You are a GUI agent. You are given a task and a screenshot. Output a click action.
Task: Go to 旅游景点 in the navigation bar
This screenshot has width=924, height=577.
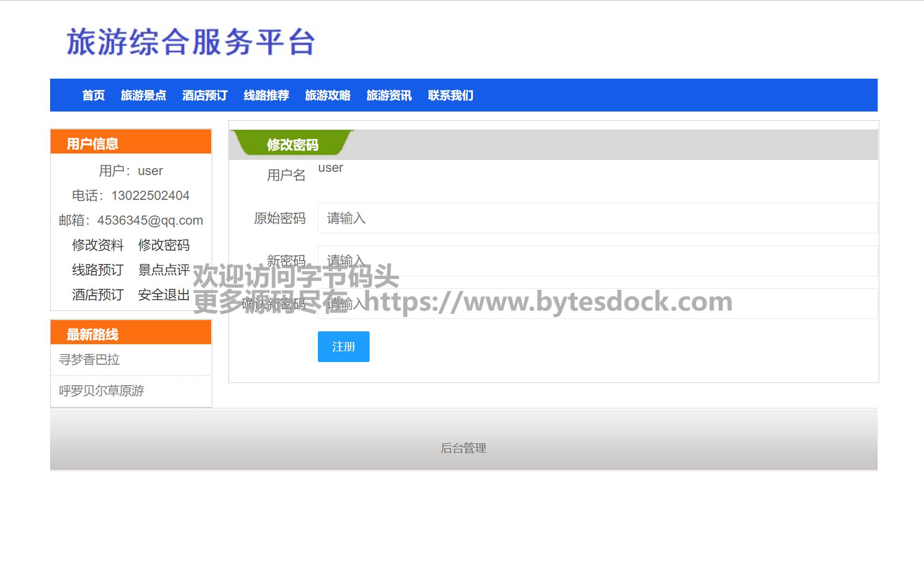pos(143,95)
